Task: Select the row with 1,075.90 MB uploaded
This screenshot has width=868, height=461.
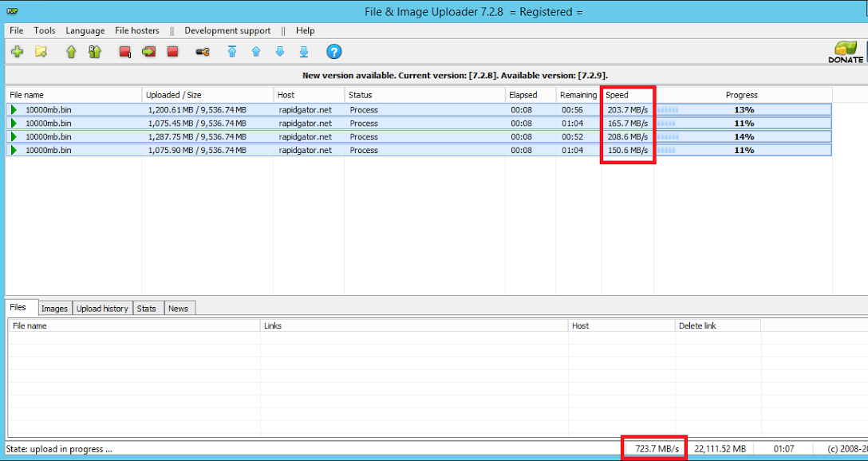Action: point(419,150)
